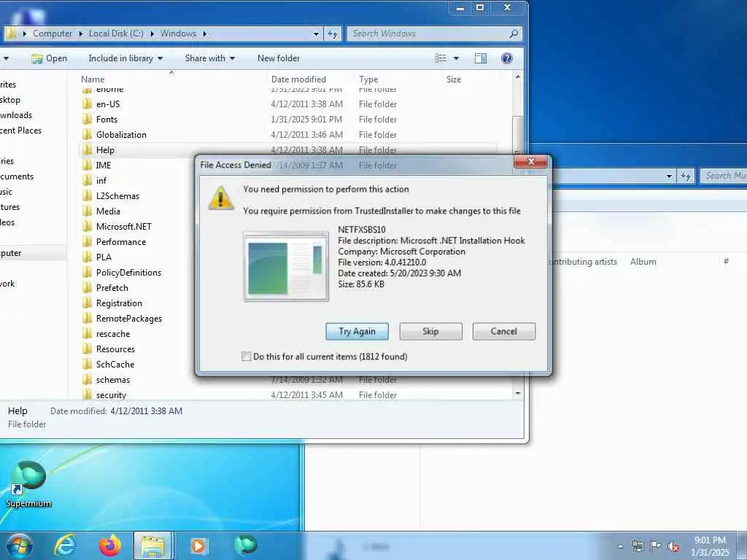Image resolution: width=747 pixels, height=560 pixels.
Task: Open the change view options dropdown arrow
Action: pyautogui.click(x=456, y=58)
